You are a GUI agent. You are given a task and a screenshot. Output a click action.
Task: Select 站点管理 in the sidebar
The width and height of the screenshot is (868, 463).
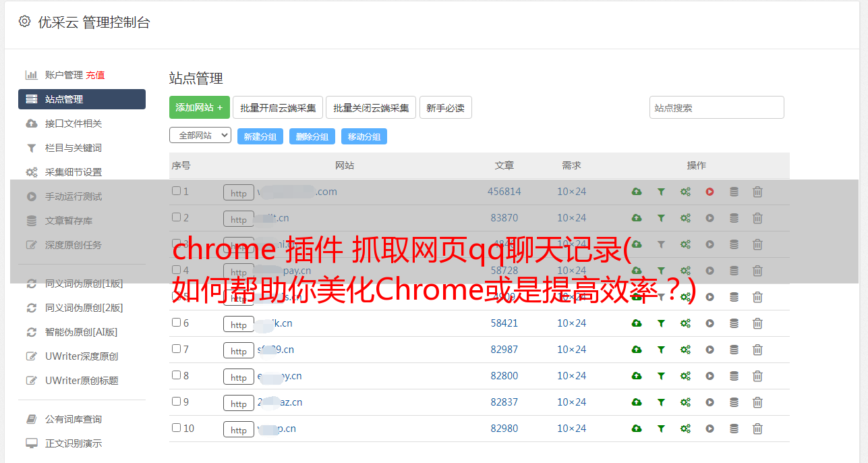click(82, 99)
